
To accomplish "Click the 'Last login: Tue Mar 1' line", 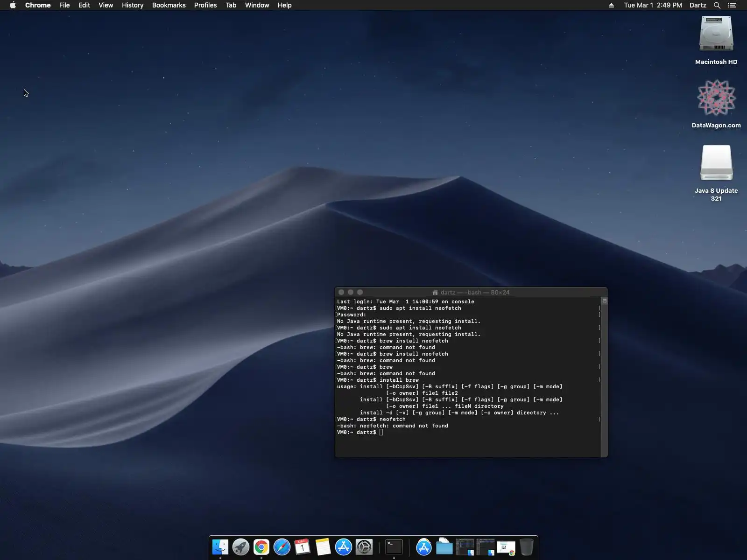I will pos(405,301).
